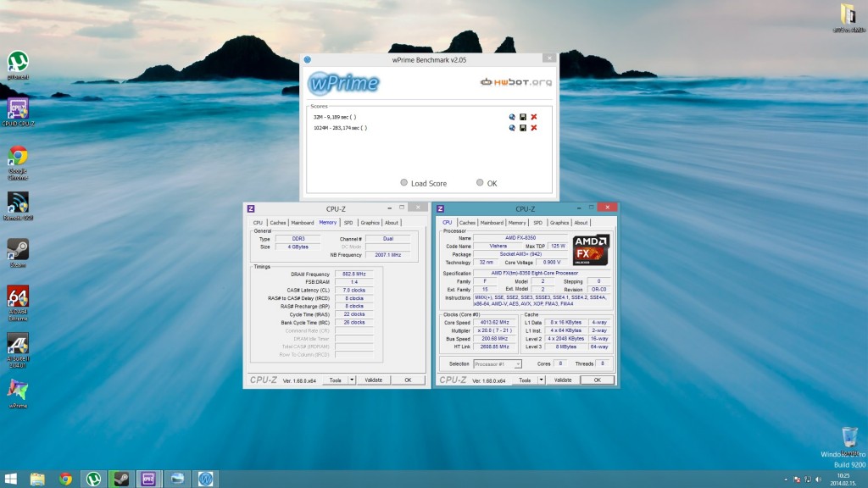Open Google Chrome desktop shortcut

click(x=18, y=164)
